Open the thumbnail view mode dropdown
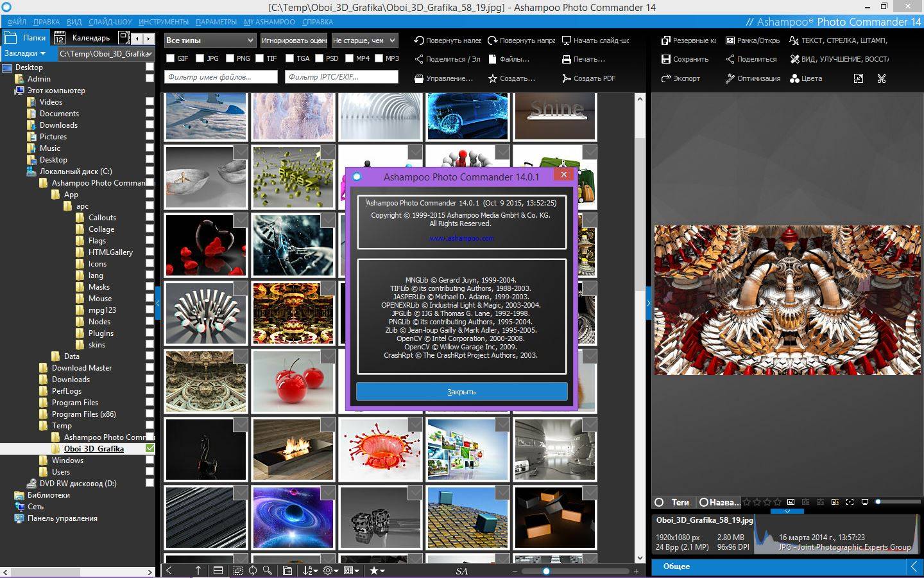This screenshot has width=924, height=578. (352, 570)
